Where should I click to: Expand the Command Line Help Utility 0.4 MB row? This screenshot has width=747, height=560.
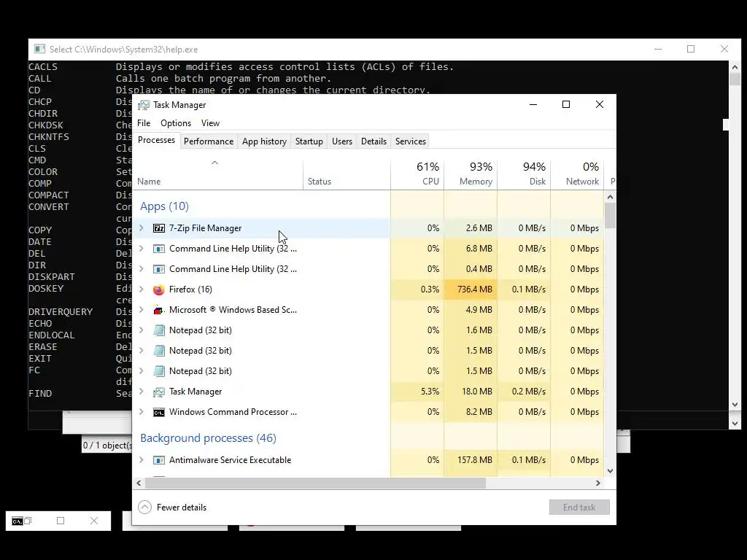[x=142, y=268]
